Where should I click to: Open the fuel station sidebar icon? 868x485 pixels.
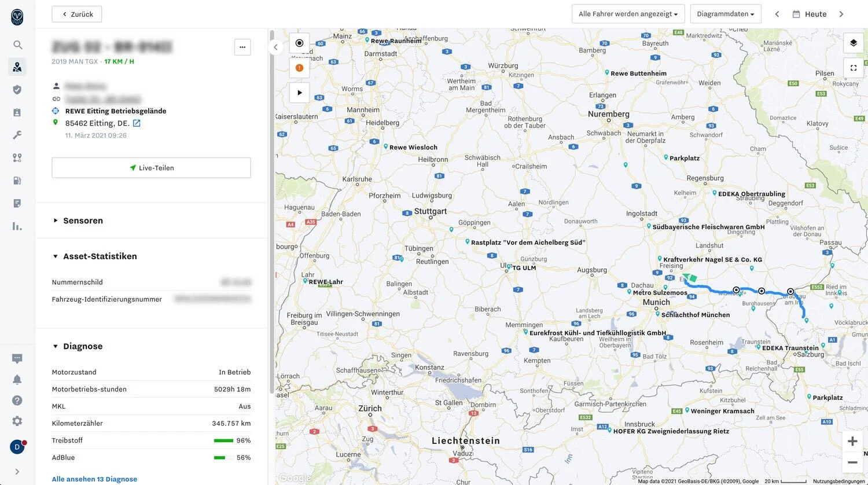pos(17,181)
